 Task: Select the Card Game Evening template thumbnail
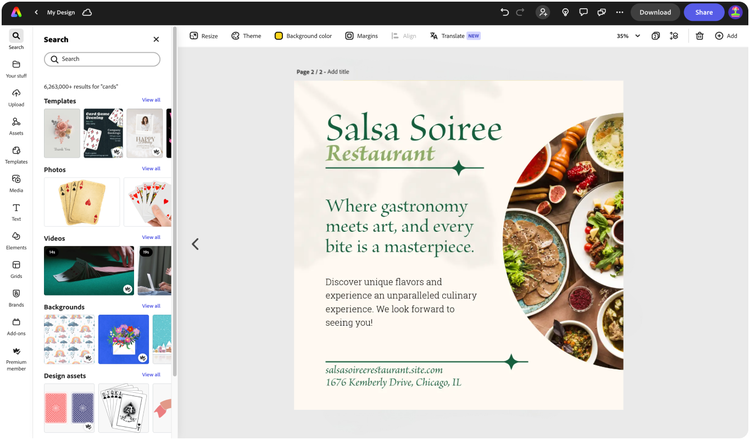(103, 133)
